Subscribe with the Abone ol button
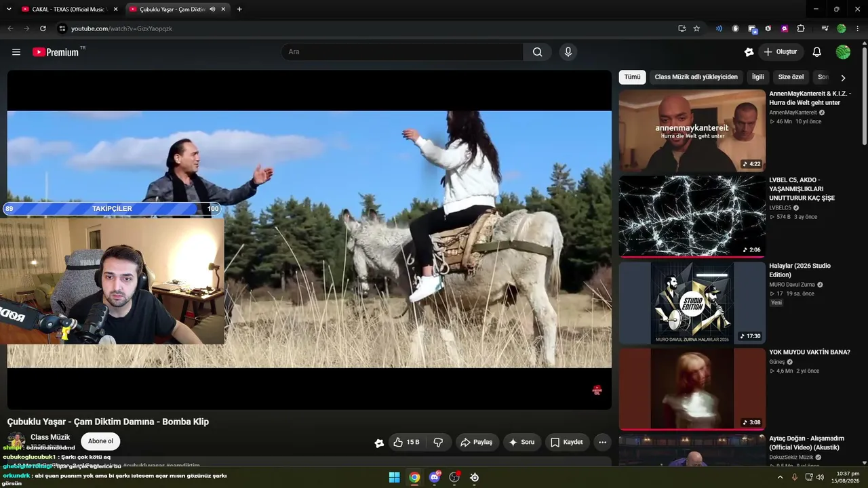Viewport: 868px width, 488px height. coord(100,441)
